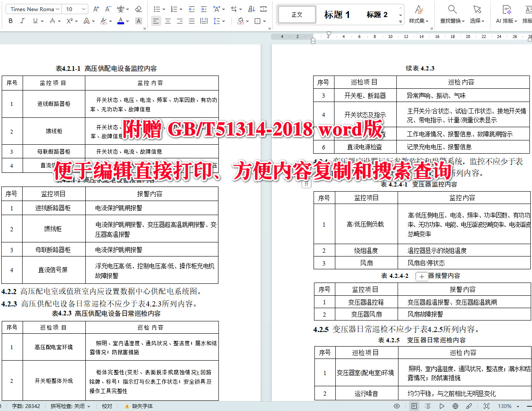Apply the 标题 1 heading style
Image resolution: width=532 pixels, height=411 pixels.
coord(337,15)
